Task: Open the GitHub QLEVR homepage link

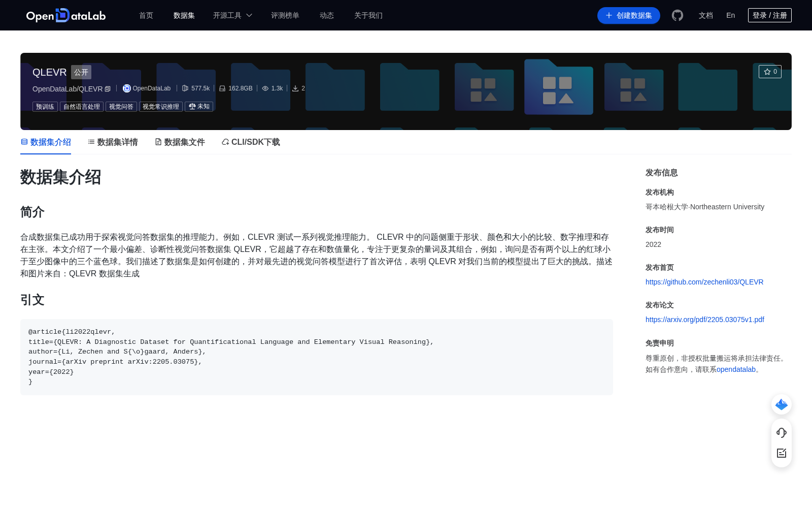Action: (704, 282)
